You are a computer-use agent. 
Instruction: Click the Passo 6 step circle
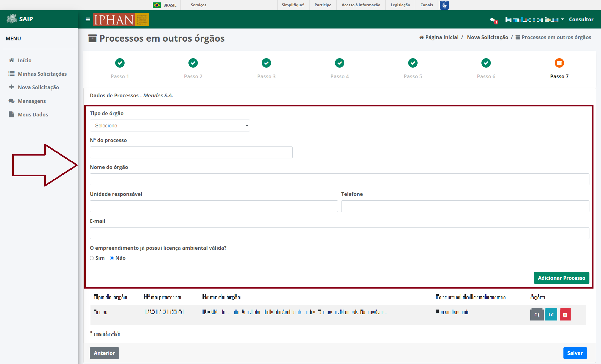[x=486, y=63]
